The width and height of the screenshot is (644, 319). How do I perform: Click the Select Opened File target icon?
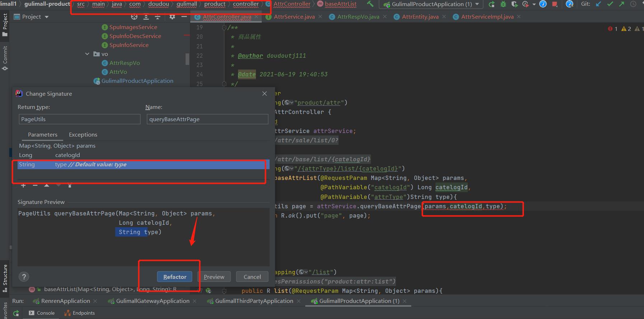click(134, 17)
